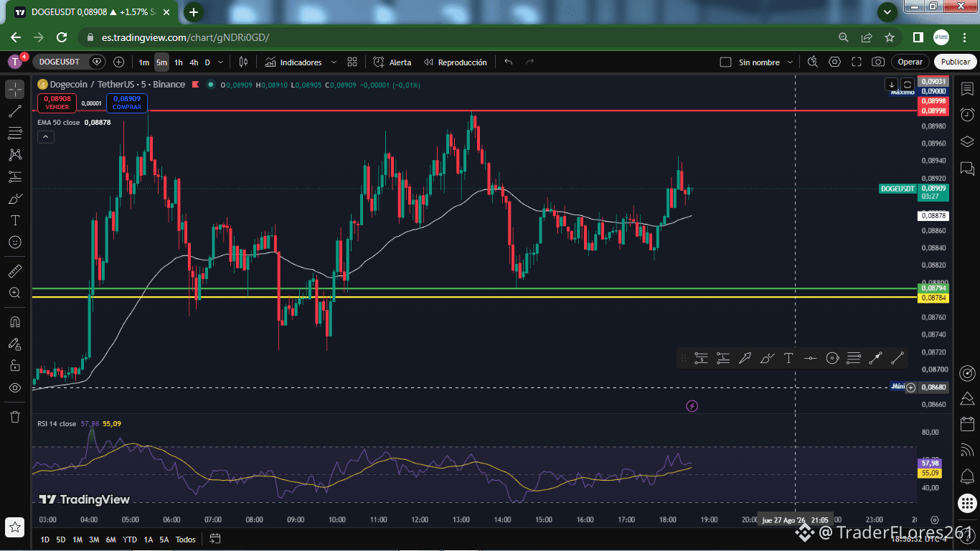This screenshot has height=551, width=980.
Task: Activate the zoom-in tool
Action: [15, 293]
